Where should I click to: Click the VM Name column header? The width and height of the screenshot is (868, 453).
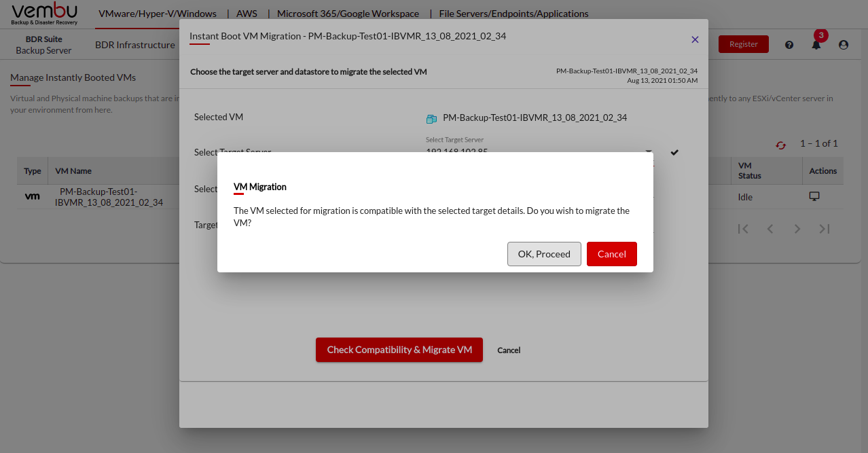pos(73,171)
